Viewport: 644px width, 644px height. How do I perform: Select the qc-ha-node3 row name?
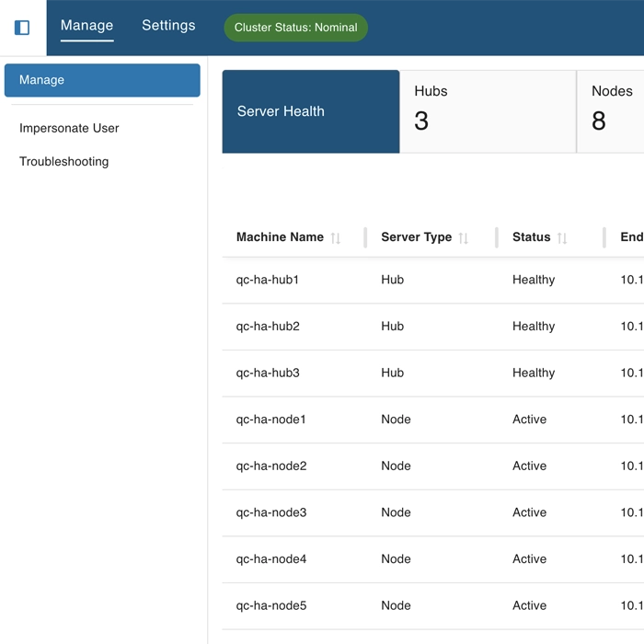pyautogui.click(x=271, y=512)
